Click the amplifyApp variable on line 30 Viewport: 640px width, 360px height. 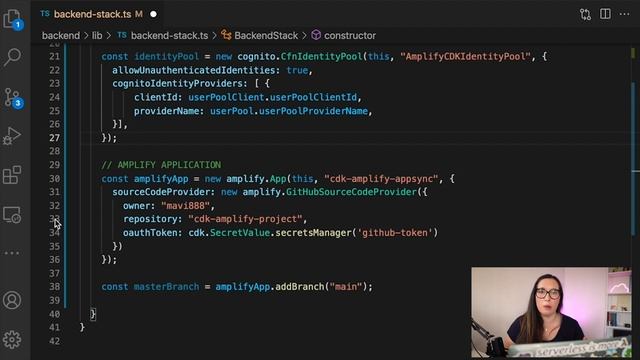click(161, 179)
